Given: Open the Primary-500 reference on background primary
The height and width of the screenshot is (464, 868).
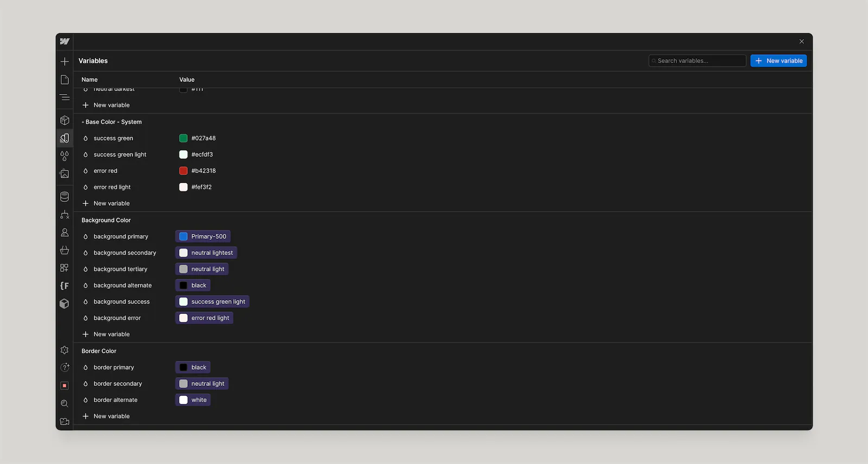Looking at the screenshot, I should (203, 237).
